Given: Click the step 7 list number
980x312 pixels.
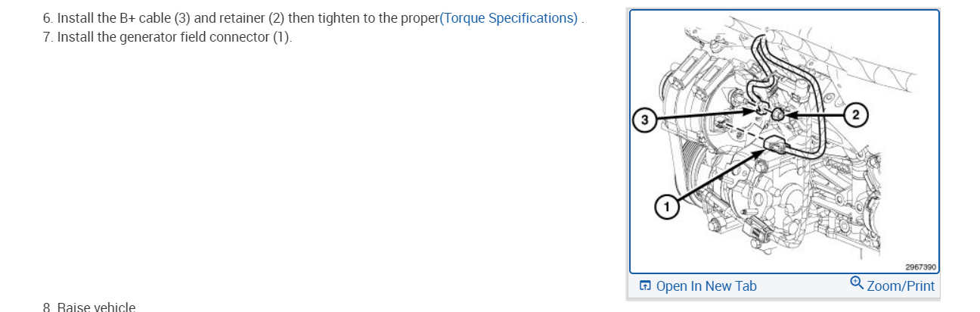Looking at the screenshot, I should (48, 37).
